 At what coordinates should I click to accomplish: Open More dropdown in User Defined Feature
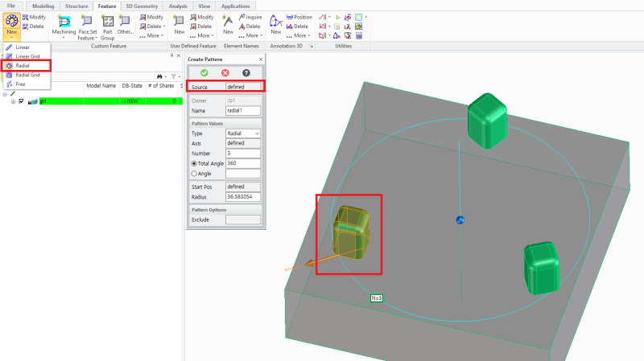point(202,35)
